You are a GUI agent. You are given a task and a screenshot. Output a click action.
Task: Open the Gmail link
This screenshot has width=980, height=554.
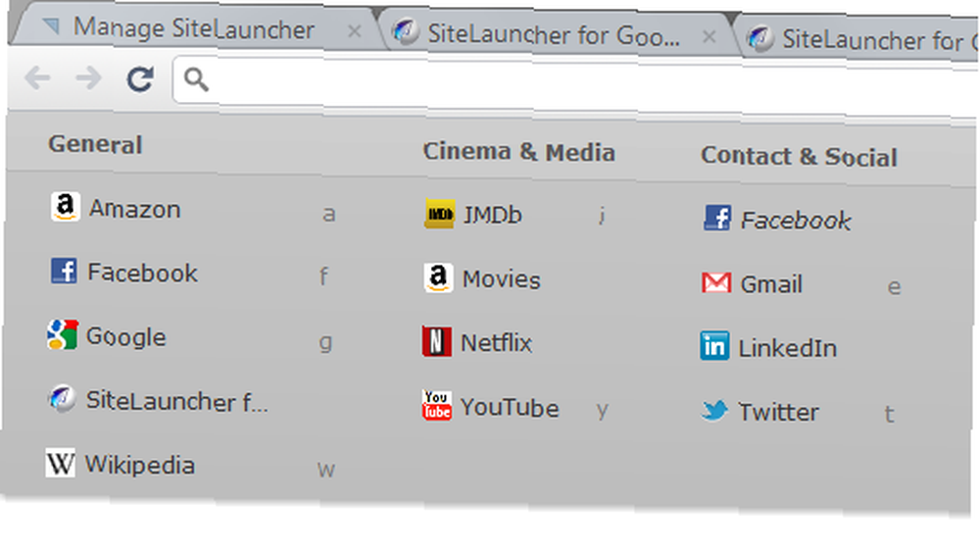coord(771,285)
